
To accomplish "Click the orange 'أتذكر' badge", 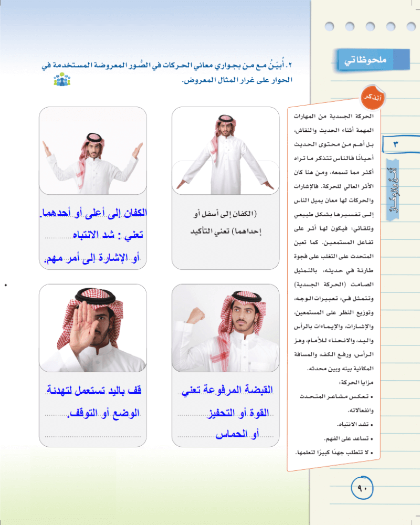I will click(x=372, y=98).
